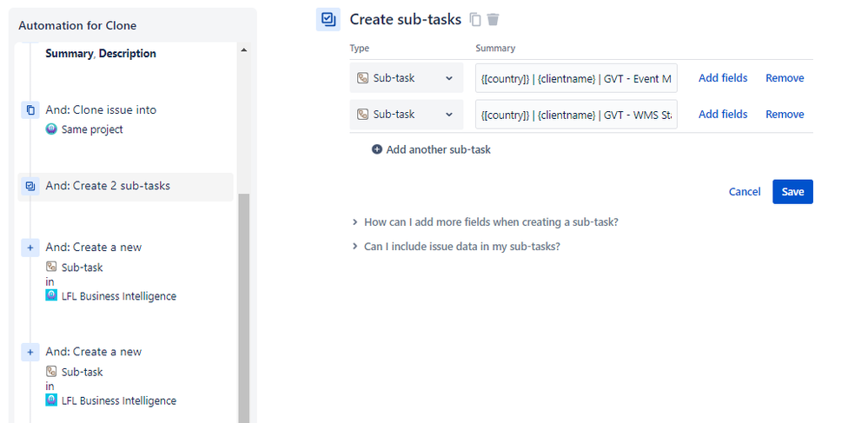The image size is (868, 423).
Task: Click the plus icon of second Create a new step
Action: click(30, 352)
